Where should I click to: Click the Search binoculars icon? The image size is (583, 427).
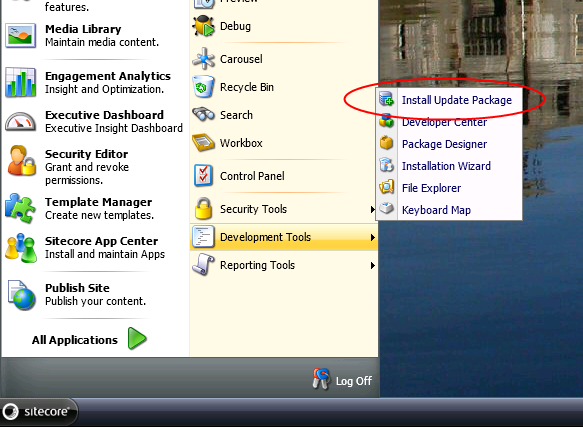coord(203,115)
